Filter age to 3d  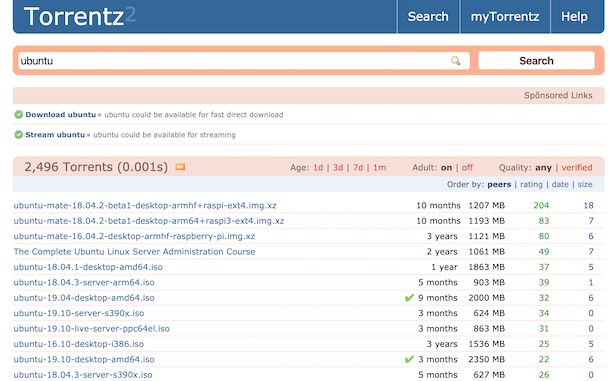[338, 167]
